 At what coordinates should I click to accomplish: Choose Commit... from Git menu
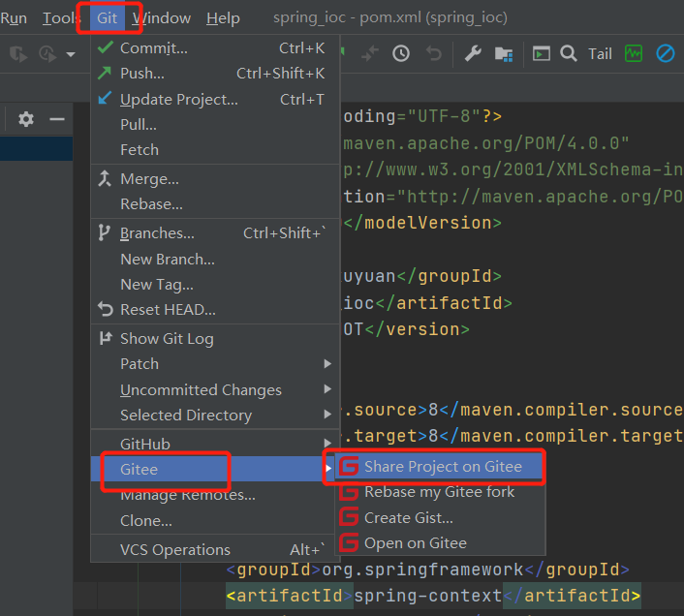pos(215,48)
